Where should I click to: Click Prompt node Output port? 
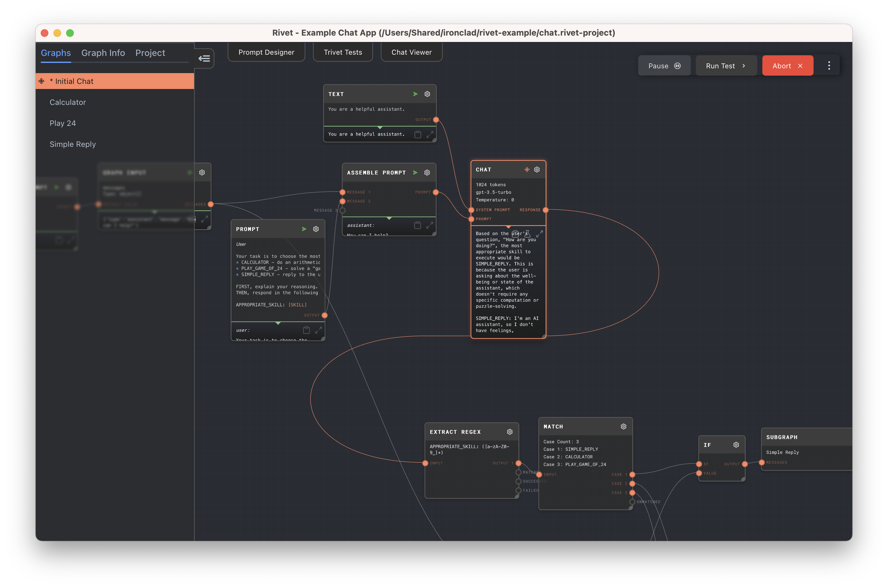click(324, 315)
